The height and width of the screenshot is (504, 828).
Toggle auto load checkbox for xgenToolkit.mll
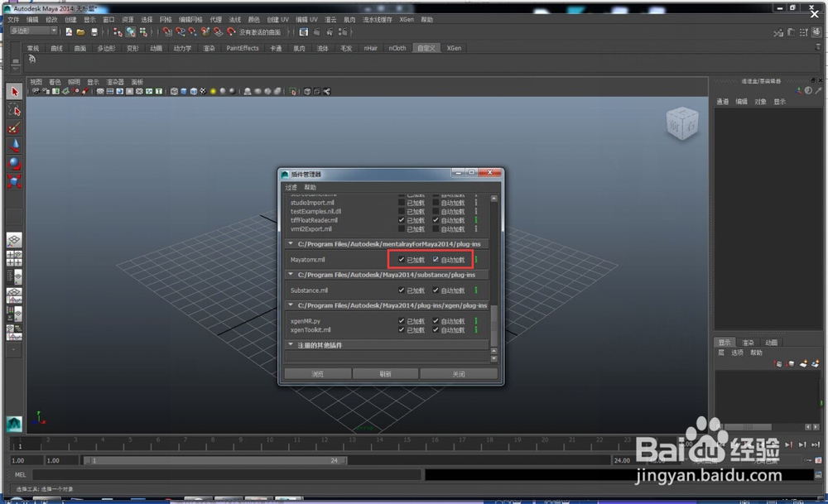pos(436,330)
